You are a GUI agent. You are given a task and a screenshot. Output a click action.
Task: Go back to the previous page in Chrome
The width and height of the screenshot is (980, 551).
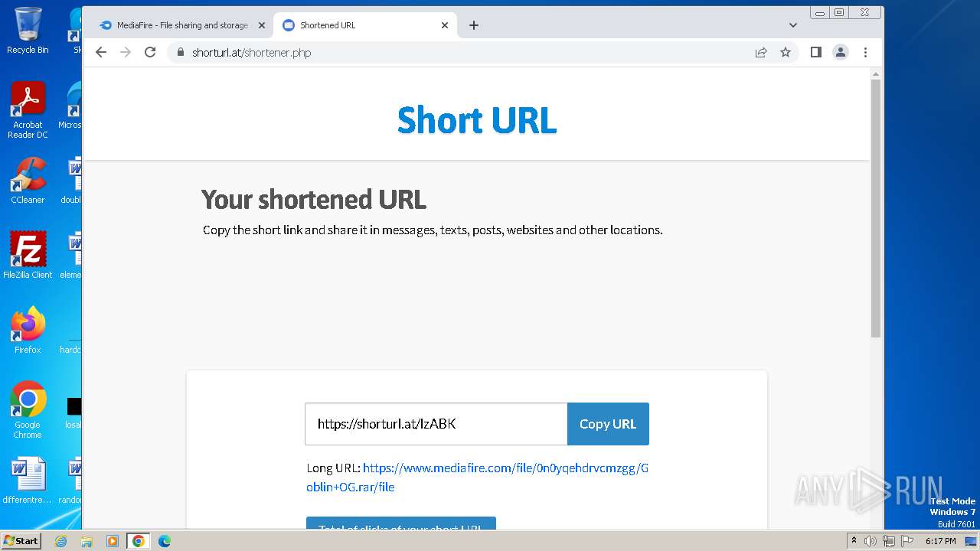coord(101,52)
